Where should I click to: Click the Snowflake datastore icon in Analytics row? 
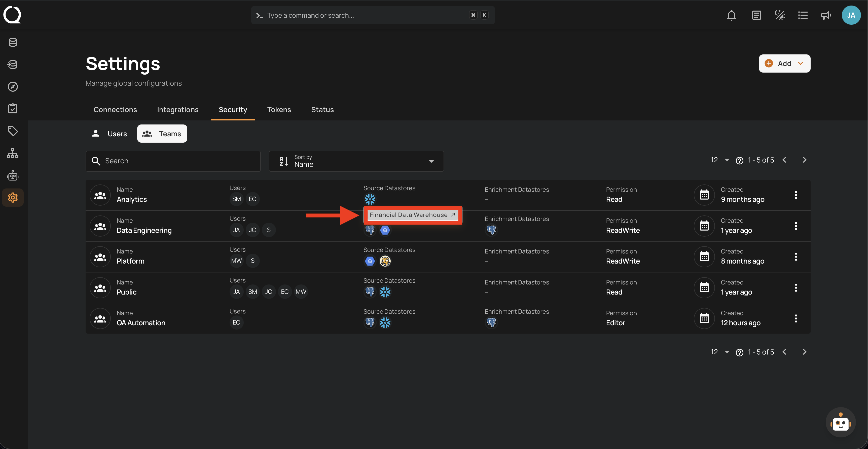(x=370, y=199)
